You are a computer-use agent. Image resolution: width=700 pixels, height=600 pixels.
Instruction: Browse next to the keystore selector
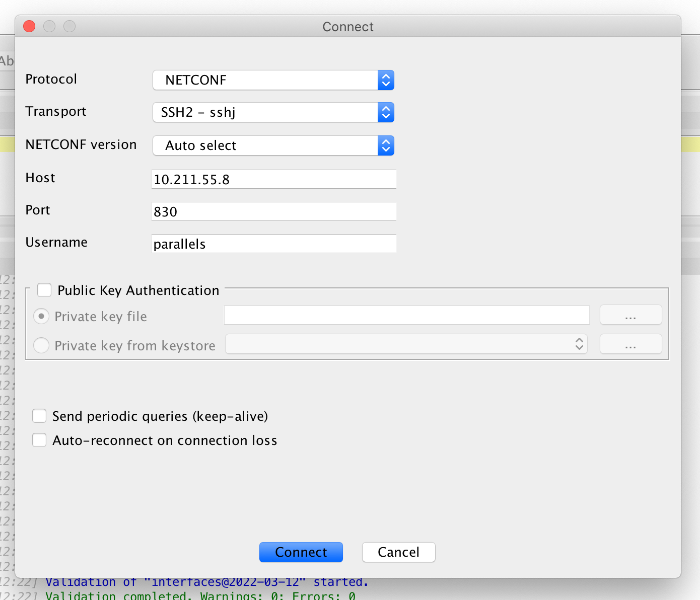(x=631, y=344)
